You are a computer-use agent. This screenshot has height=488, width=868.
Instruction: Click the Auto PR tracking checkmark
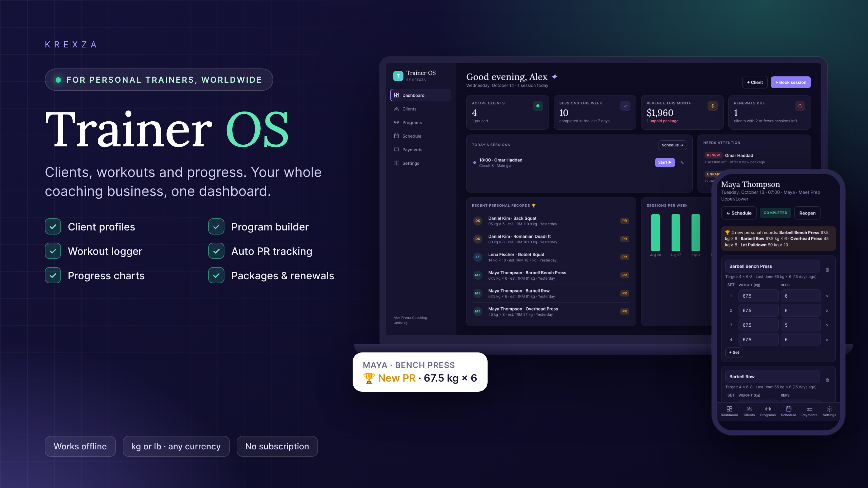click(x=216, y=251)
